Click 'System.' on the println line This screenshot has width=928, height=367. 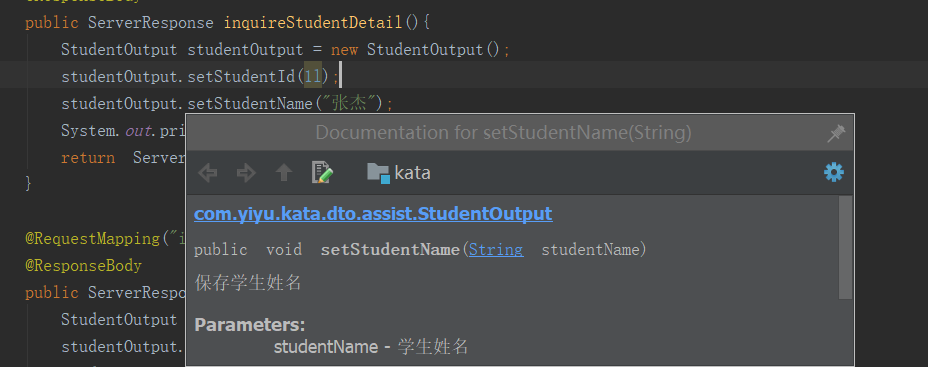point(91,131)
